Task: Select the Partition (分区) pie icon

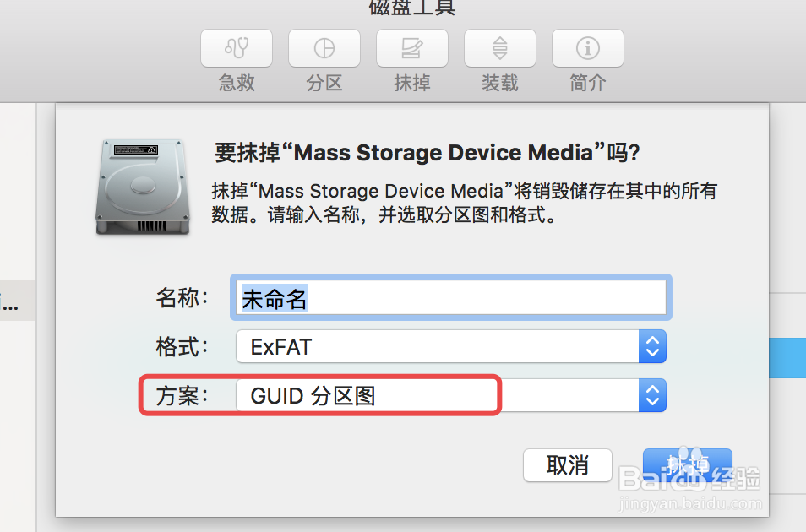Action: pos(324,48)
